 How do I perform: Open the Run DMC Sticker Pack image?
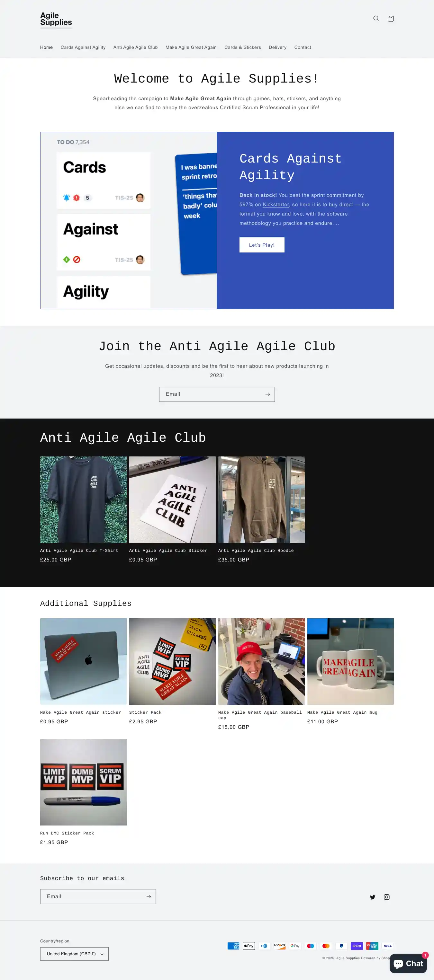(x=83, y=782)
